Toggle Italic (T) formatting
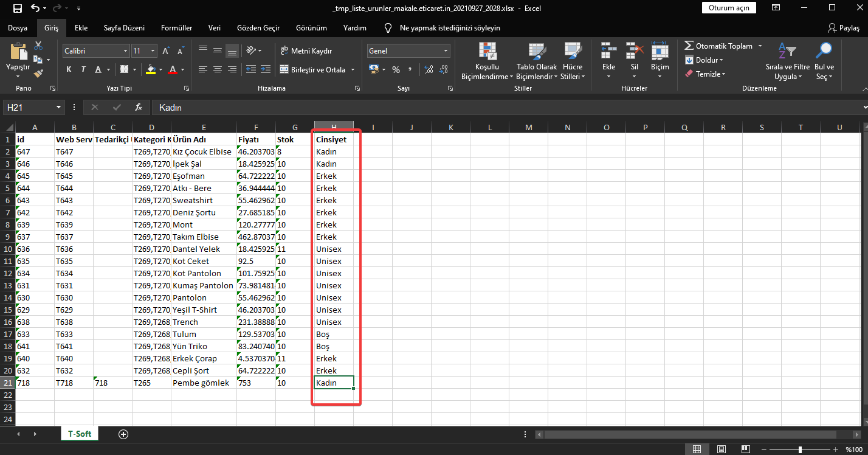Image resolution: width=868 pixels, height=455 pixels. [83, 69]
